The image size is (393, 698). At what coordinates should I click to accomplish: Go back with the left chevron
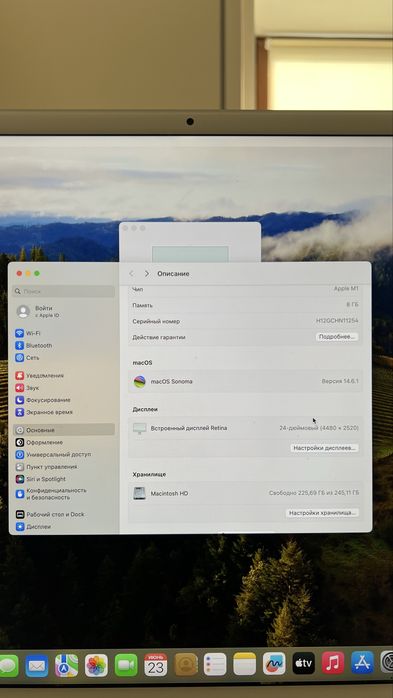[x=131, y=273]
